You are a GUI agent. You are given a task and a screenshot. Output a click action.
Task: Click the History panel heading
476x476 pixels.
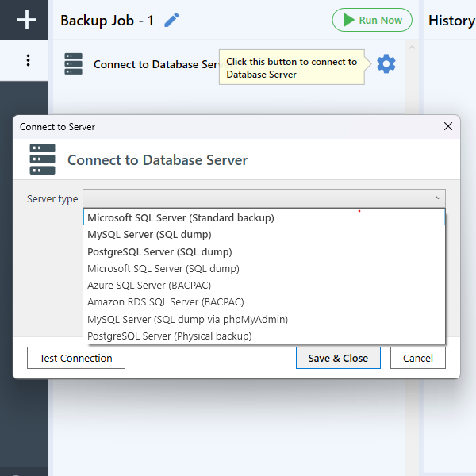[x=451, y=21]
